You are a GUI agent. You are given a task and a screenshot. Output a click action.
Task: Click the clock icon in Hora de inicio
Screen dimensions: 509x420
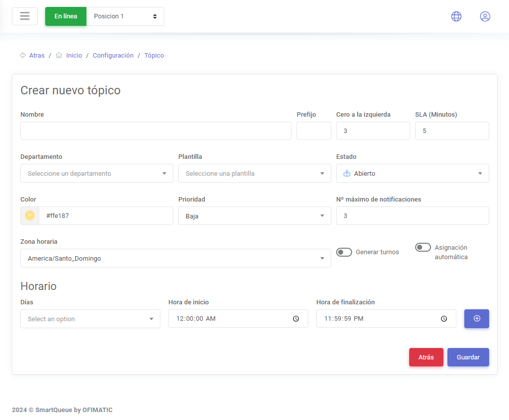(296, 319)
